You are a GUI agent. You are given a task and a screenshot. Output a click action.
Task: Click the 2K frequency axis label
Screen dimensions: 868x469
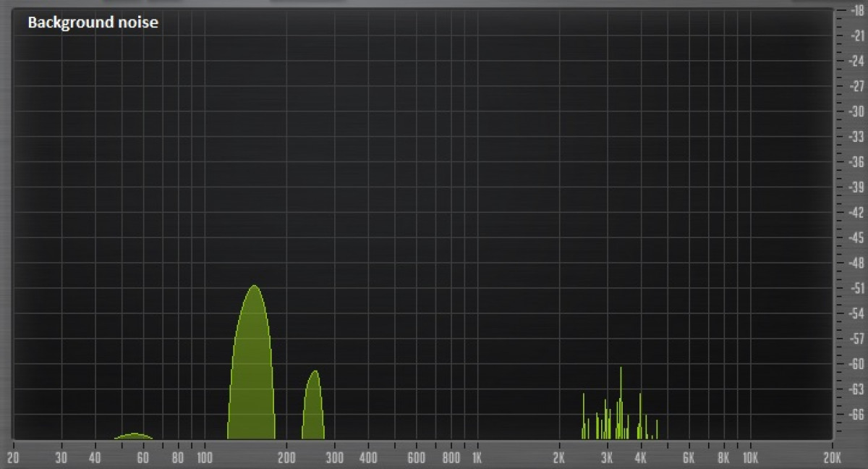click(558, 457)
